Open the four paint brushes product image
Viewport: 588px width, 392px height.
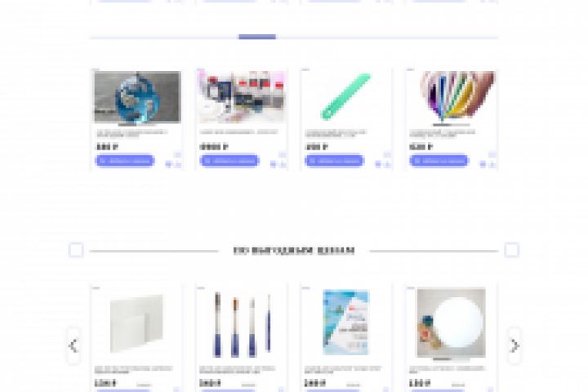(242, 323)
